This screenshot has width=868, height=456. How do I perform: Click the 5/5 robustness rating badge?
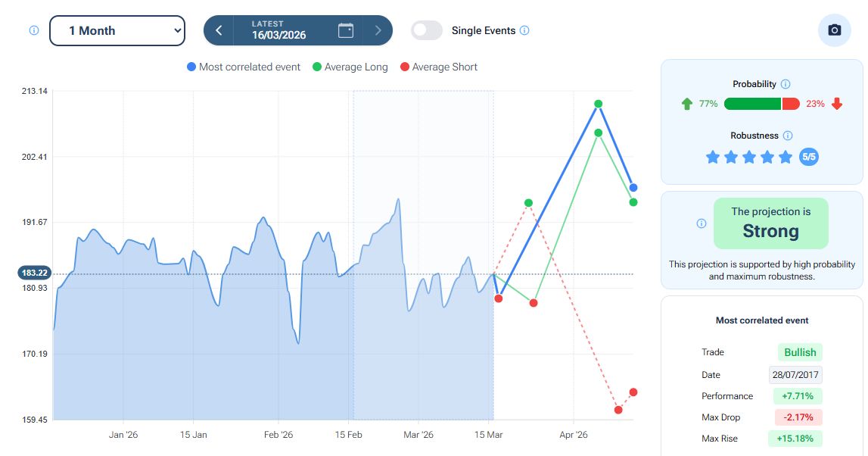808,158
